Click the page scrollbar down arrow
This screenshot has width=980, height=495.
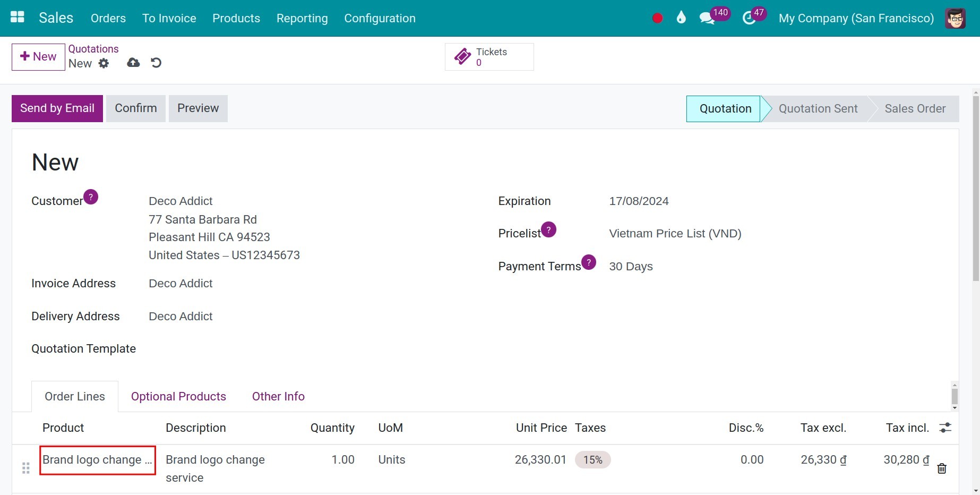(976, 491)
